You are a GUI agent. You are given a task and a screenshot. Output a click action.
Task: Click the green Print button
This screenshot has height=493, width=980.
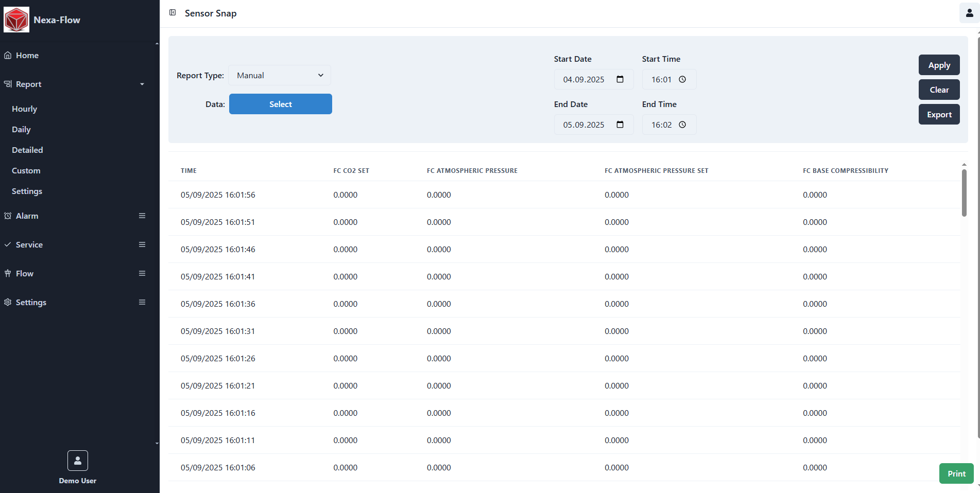coord(956,473)
